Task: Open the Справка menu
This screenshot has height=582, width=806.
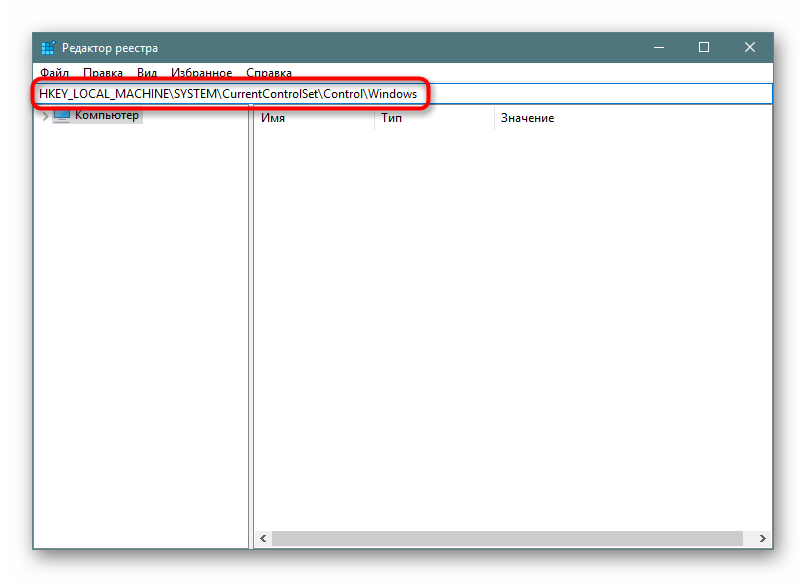Action: (x=269, y=73)
